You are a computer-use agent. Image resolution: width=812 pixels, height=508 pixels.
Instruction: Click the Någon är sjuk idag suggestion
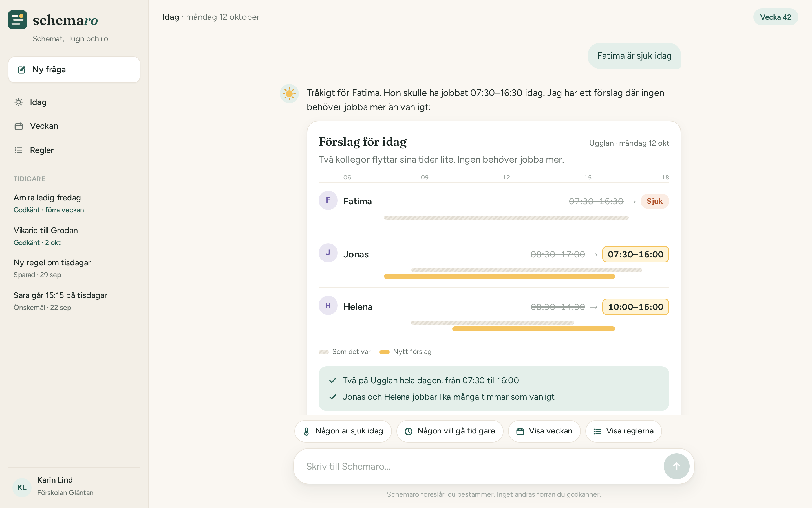(343, 431)
